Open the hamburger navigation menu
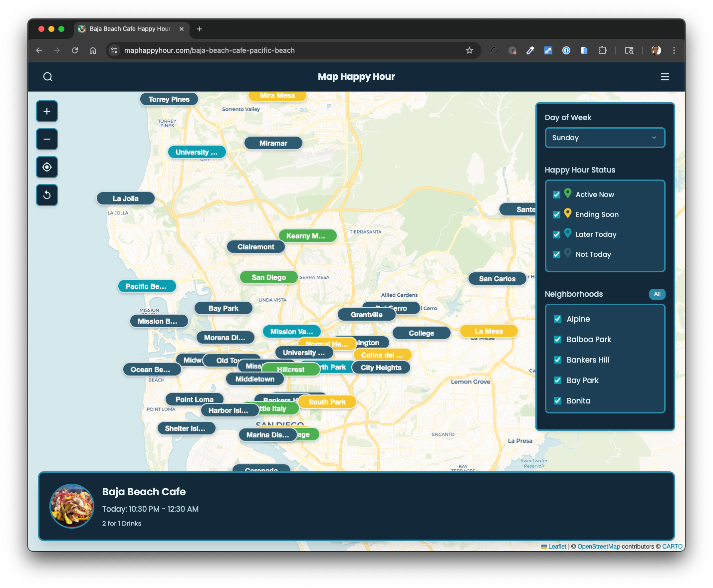713x588 pixels. (x=665, y=76)
